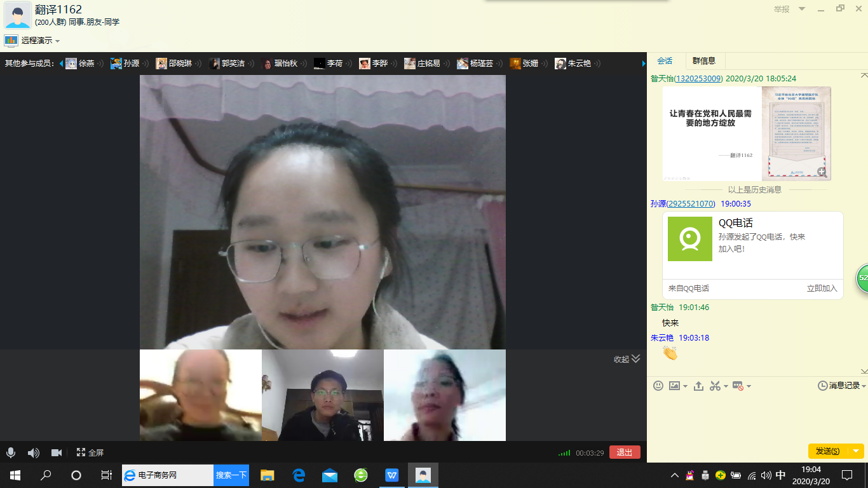Viewport: 868px width, 488px height.
Task: Open the shared image thumbnail in chat
Action: pyautogui.click(x=747, y=133)
